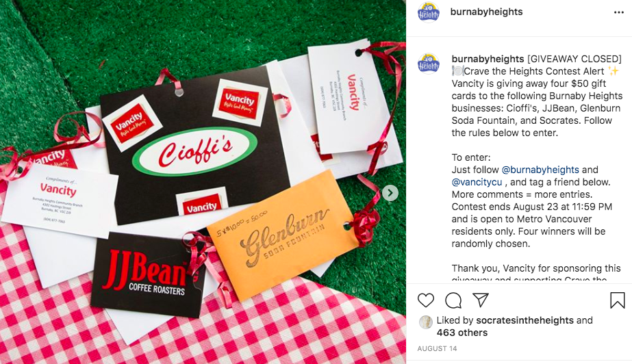The height and width of the screenshot is (364, 632).
Task: Save the post with the bookmark icon
Action: 618,300
